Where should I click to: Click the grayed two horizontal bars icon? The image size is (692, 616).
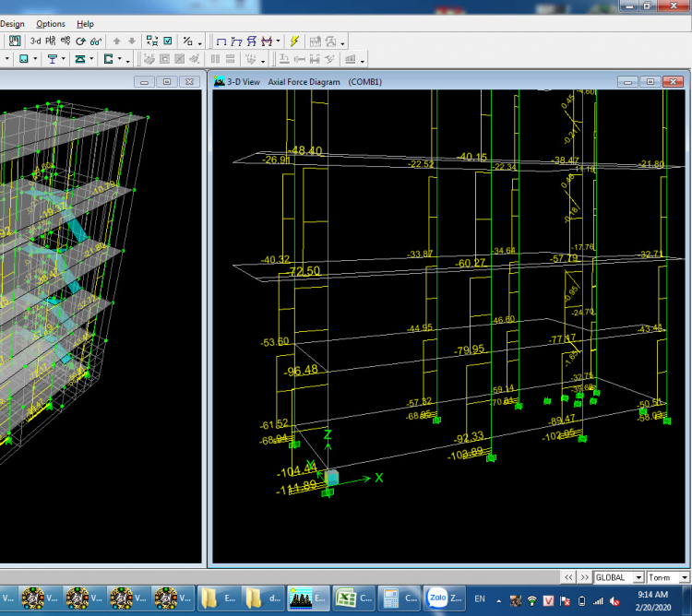231,59
